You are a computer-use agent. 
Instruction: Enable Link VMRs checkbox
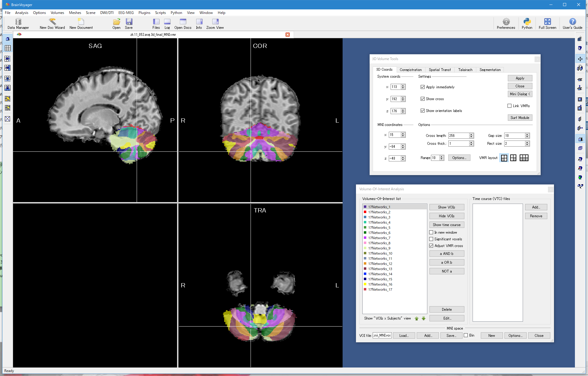pyautogui.click(x=509, y=106)
